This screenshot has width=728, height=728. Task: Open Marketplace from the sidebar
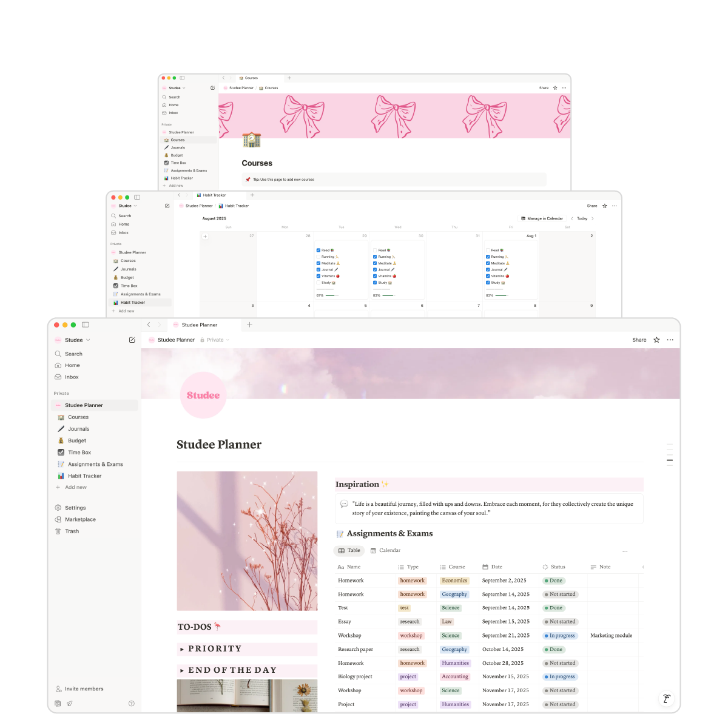coord(80,520)
